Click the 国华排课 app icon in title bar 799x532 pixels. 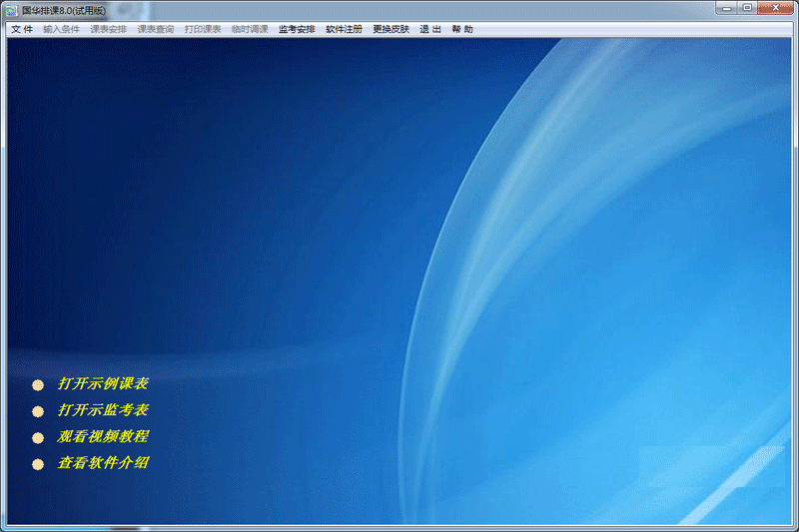click(x=12, y=9)
